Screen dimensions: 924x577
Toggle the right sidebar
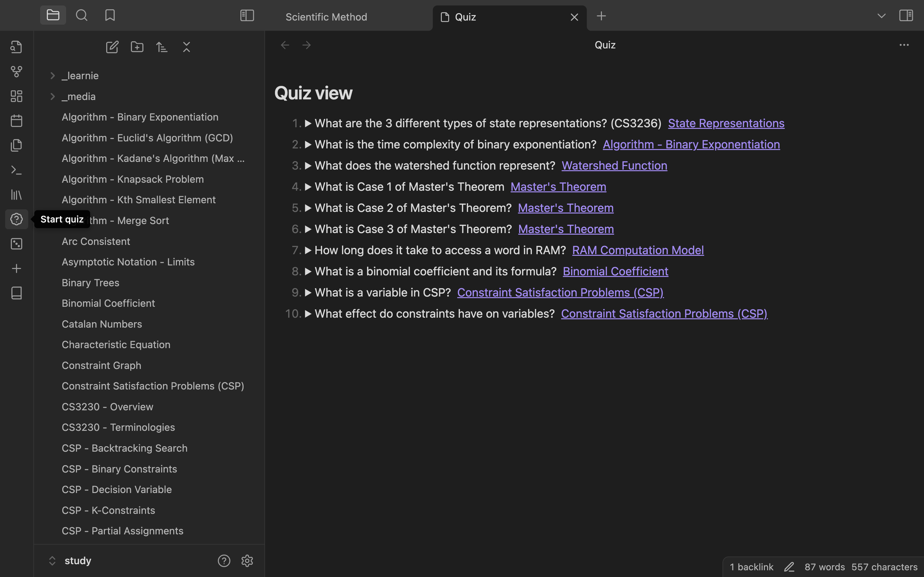coord(906,16)
